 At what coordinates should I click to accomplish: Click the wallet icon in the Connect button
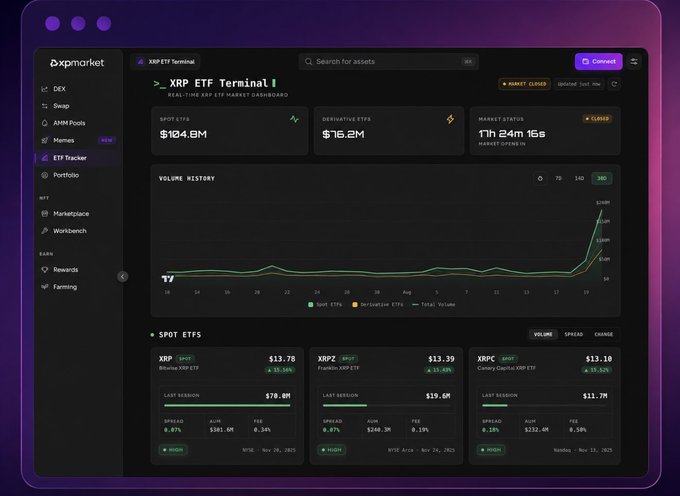coord(585,62)
